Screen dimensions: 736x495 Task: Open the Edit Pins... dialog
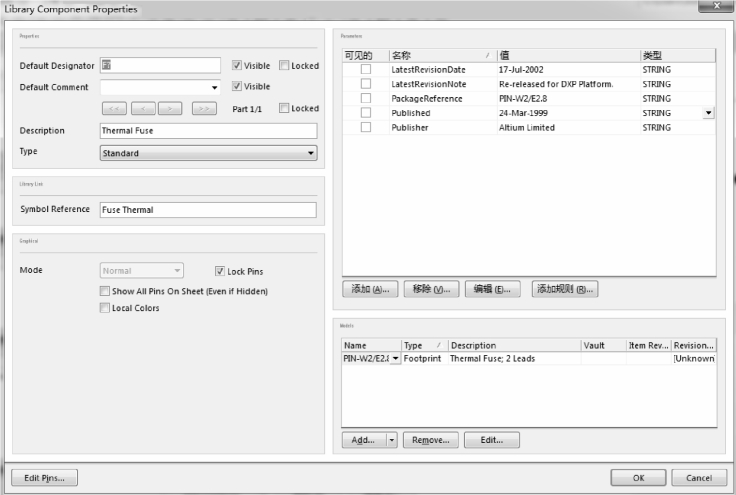pos(45,478)
